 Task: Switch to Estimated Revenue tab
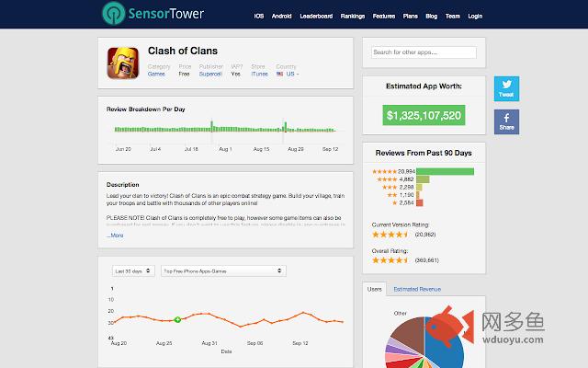417,289
